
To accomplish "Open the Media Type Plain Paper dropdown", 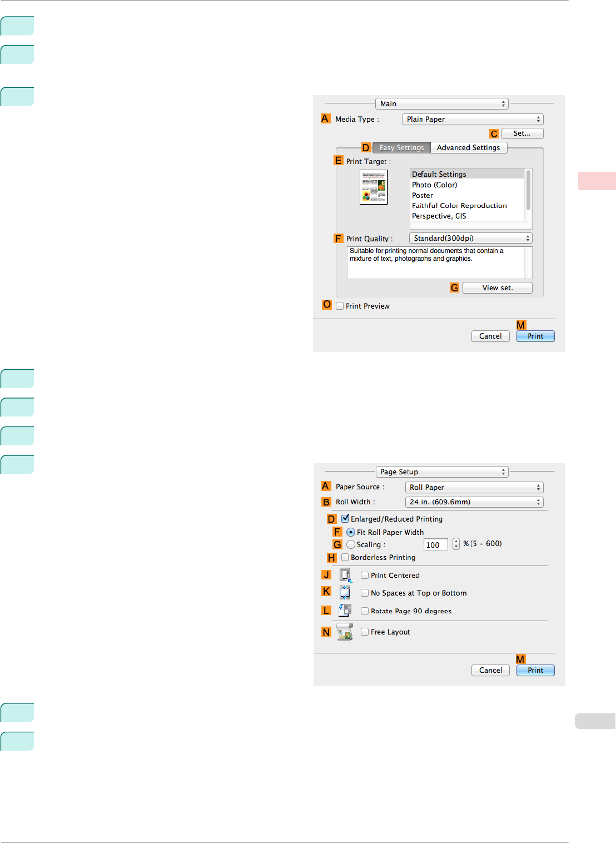I will pyautogui.click(x=473, y=119).
